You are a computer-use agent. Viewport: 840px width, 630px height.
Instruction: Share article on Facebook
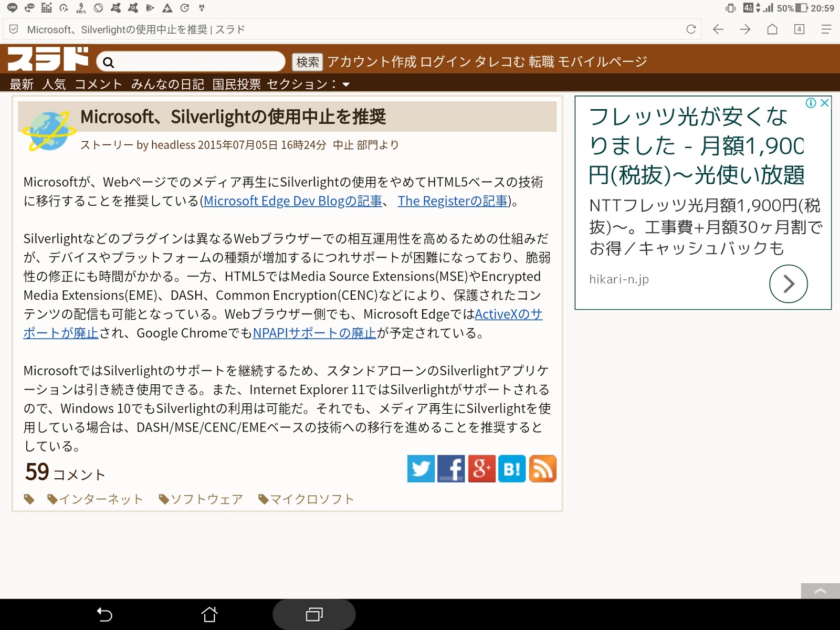(x=451, y=469)
